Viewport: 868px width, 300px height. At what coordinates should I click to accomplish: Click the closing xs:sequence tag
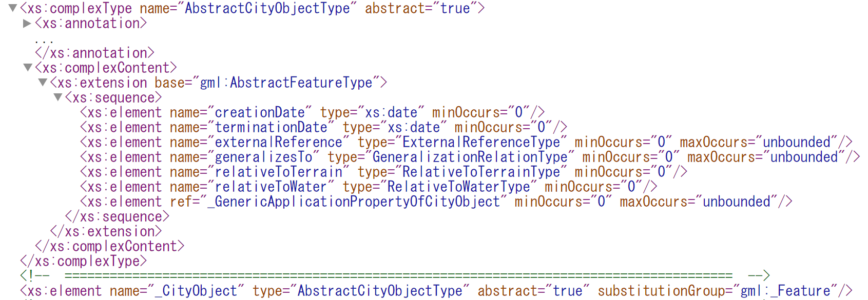(117, 216)
